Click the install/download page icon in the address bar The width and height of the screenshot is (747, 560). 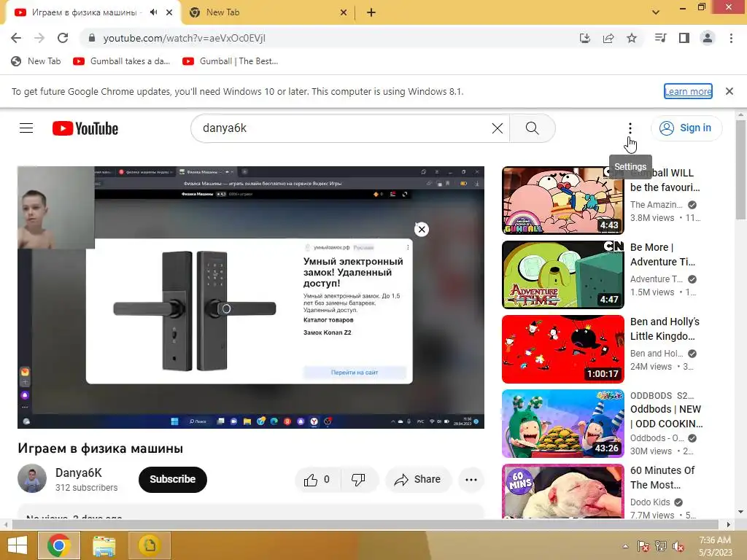click(x=584, y=38)
